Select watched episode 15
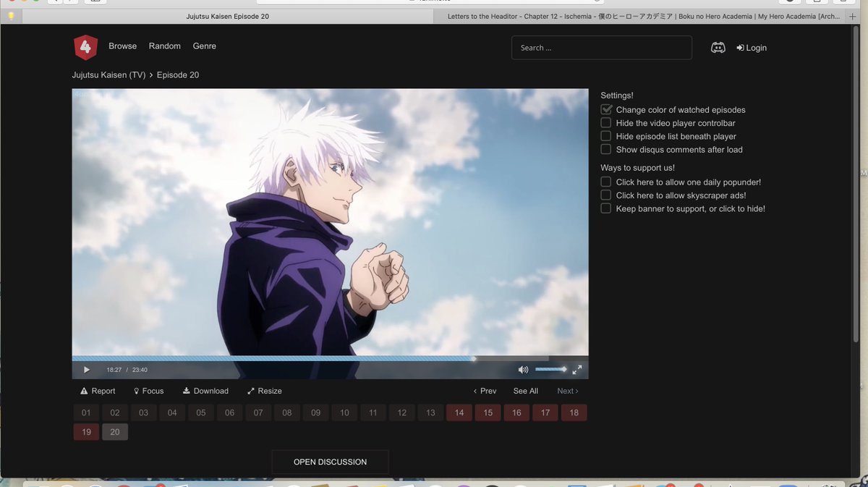The width and height of the screenshot is (868, 487). (488, 412)
